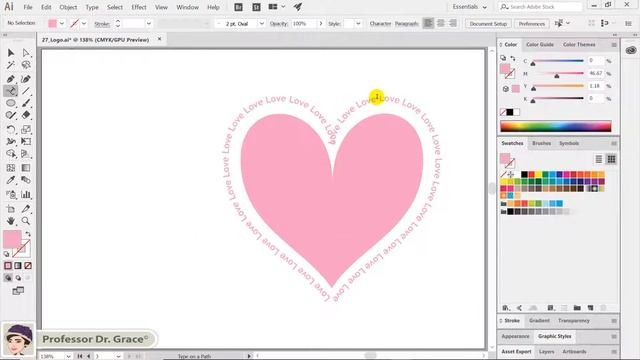
Task: Switch to the Brushes tab
Action: (541, 143)
